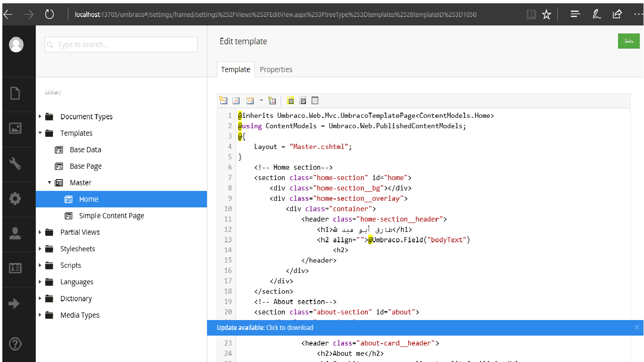Expand the Languages folder

(x=40, y=282)
